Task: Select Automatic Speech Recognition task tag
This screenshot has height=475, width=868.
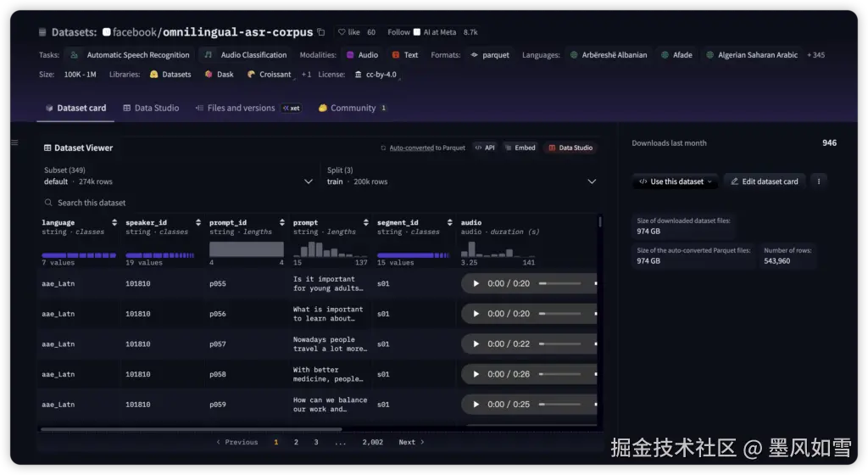Action: click(x=130, y=55)
